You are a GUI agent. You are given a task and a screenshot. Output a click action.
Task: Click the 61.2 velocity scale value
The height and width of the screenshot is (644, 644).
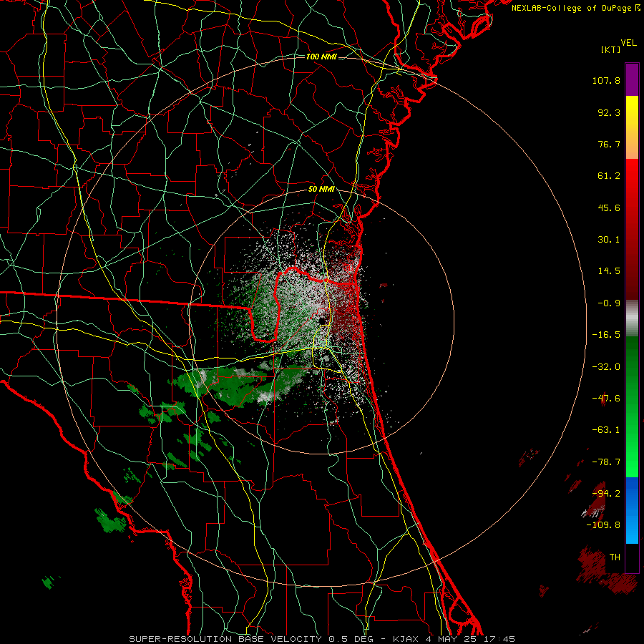609,176
